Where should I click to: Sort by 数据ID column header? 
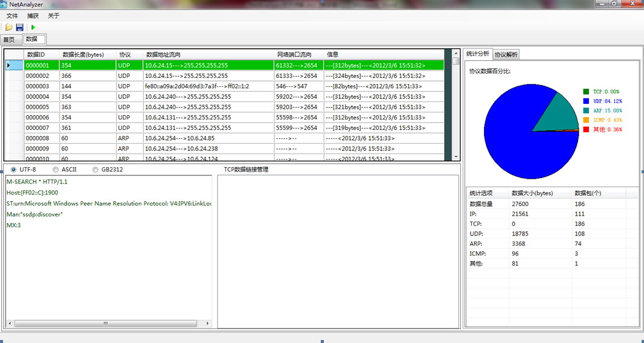click(x=42, y=54)
